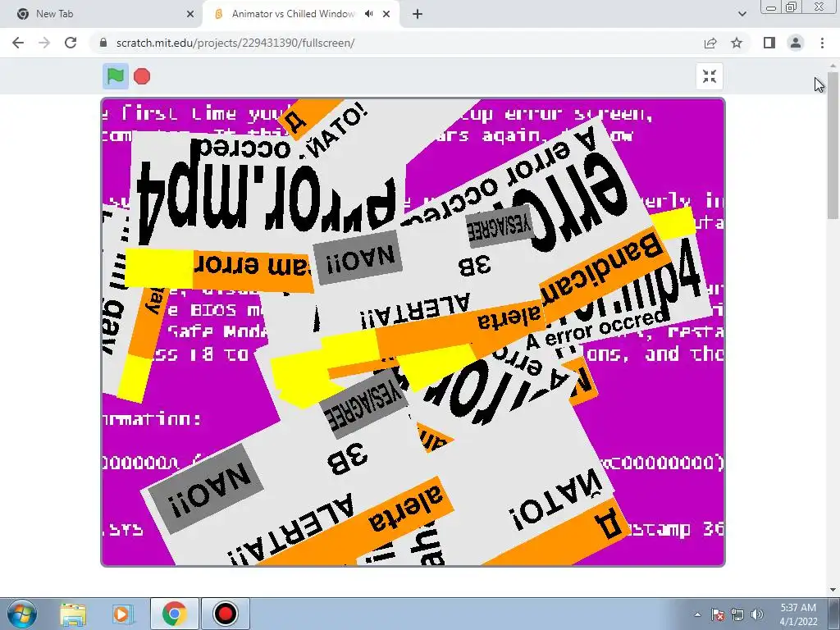Click the Scratch stage canvas
Image resolution: width=840 pixels, height=630 pixels.
[413, 332]
